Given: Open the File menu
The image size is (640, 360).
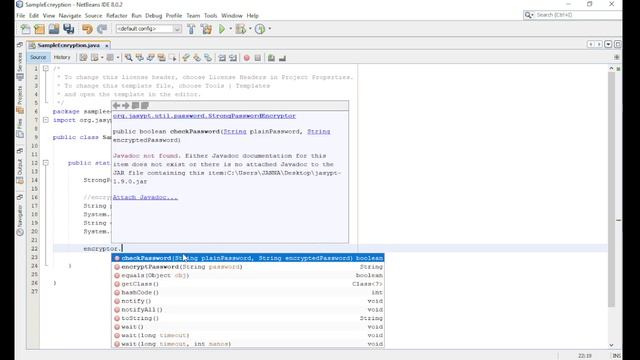Looking at the screenshot, I should click(x=20, y=16).
